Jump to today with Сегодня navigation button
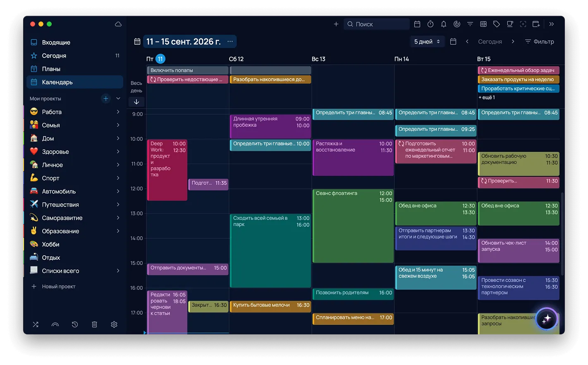 tap(490, 41)
